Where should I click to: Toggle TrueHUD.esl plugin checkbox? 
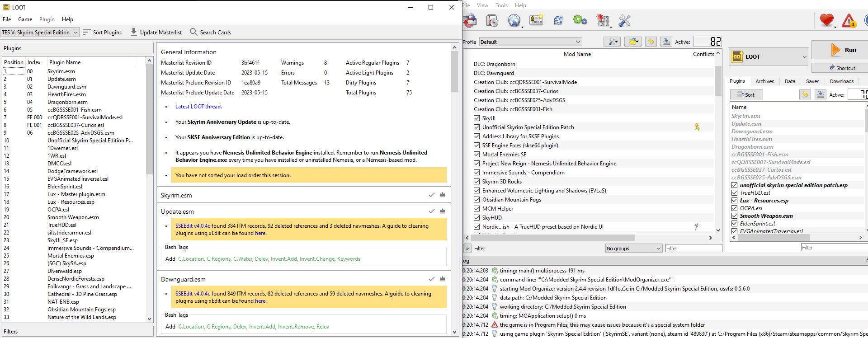point(735,193)
